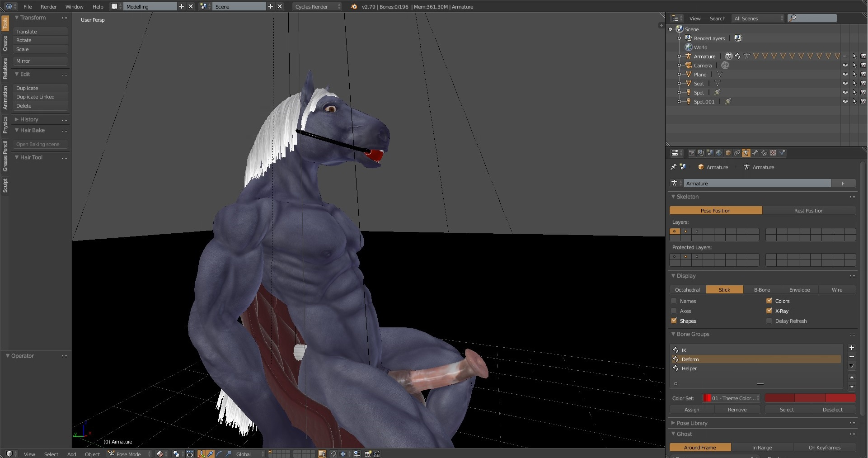Viewport: 868px width, 458px height.
Task: Click the Camera object icon in outliner
Action: tap(689, 65)
